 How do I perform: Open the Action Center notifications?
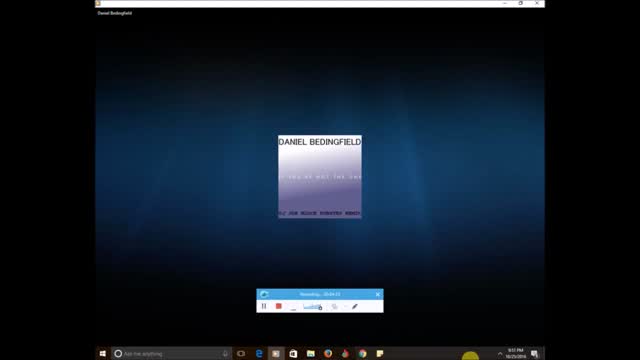point(535,353)
